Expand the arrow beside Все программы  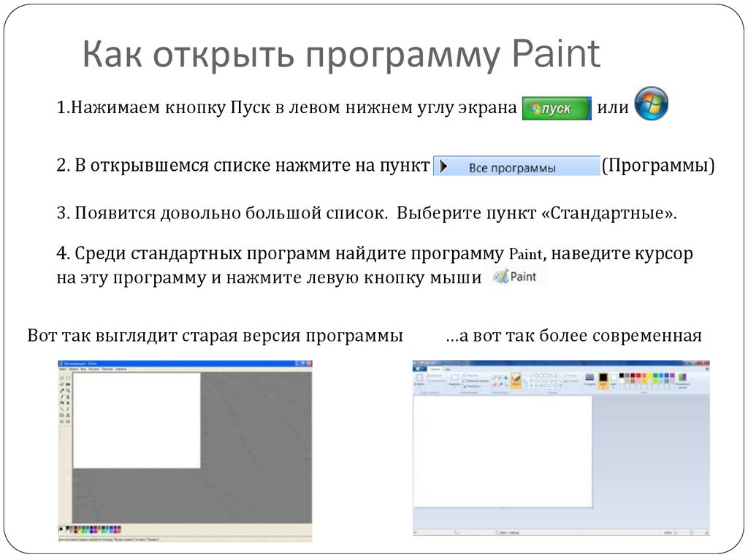tap(443, 166)
